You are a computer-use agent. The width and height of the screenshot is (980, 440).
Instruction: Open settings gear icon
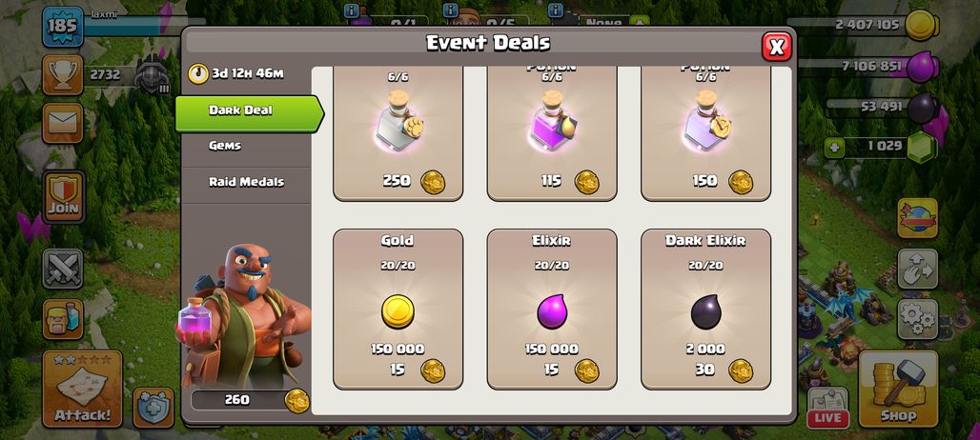point(917,319)
